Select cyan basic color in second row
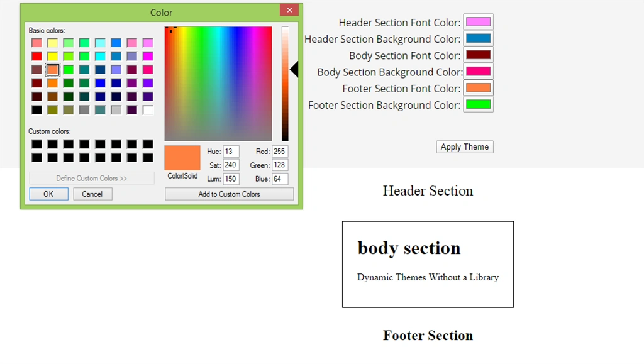This screenshot has height=364, width=644. [x=100, y=56]
